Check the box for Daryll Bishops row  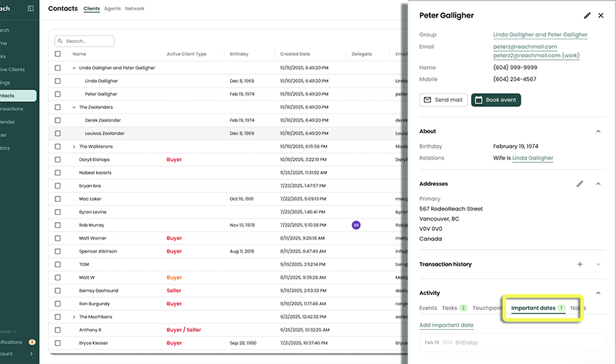point(58,159)
